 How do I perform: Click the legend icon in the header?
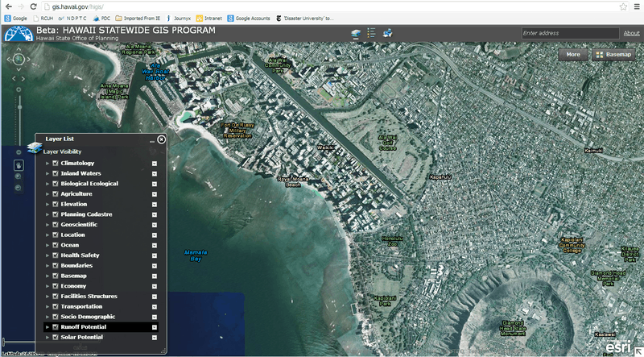click(x=371, y=33)
